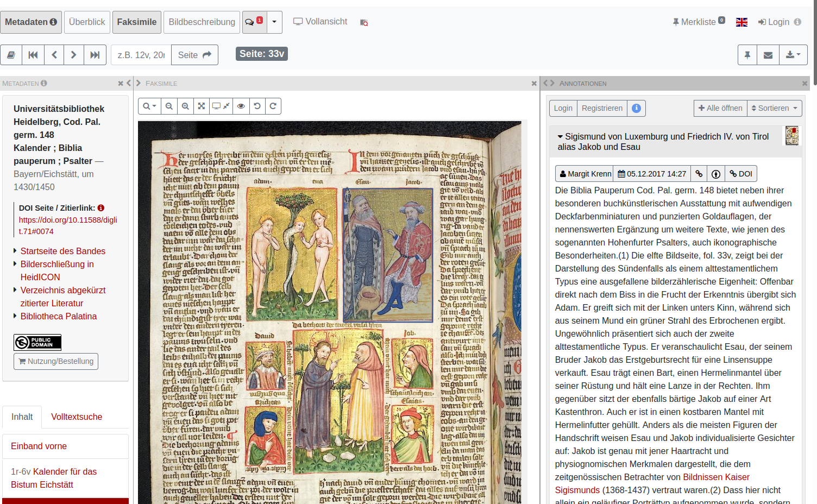This screenshot has width=817, height=504.
Task: Click Nutzung/Bestellung button
Action: pyautogui.click(x=56, y=361)
